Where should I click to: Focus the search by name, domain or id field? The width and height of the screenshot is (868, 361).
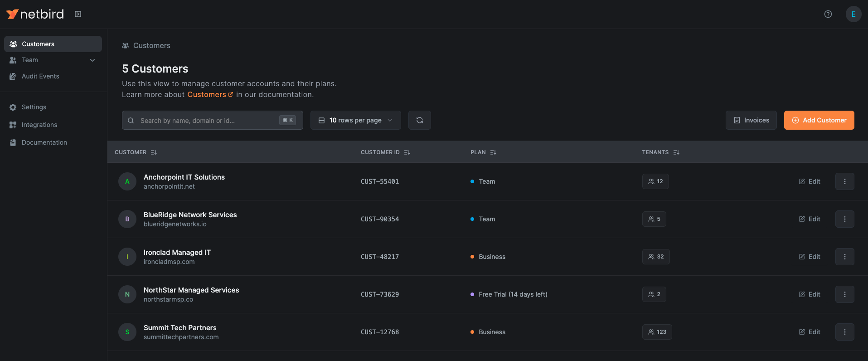click(213, 120)
